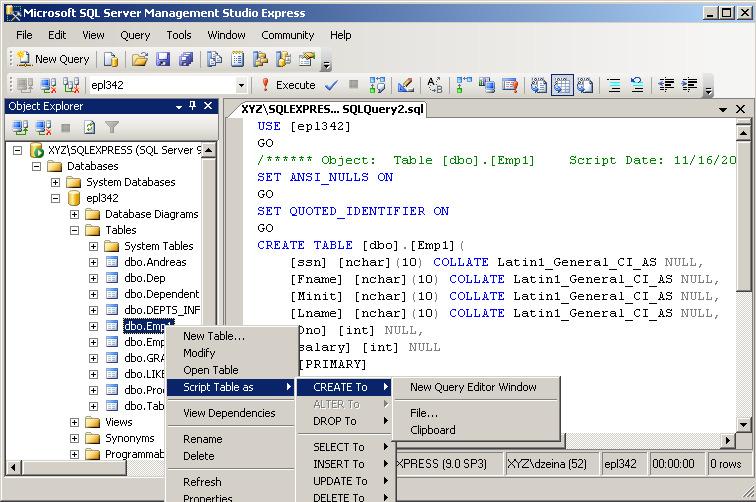Collapse the Tables folder

coord(74,230)
